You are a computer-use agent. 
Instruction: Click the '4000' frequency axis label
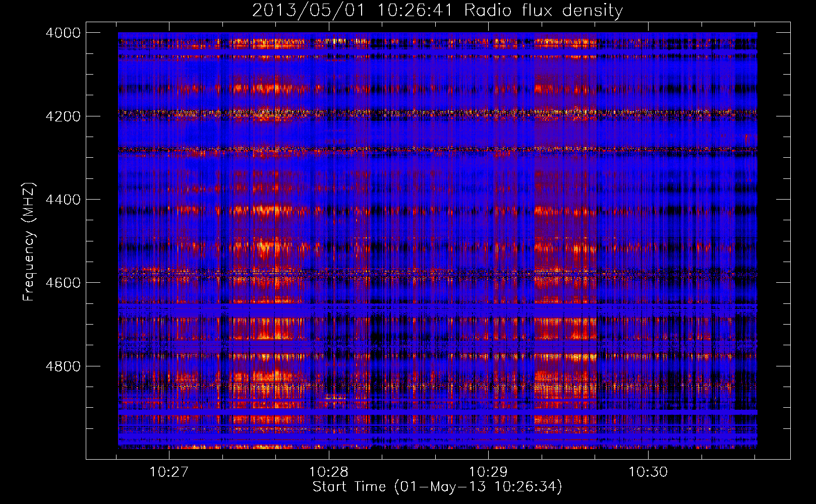(x=63, y=33)
